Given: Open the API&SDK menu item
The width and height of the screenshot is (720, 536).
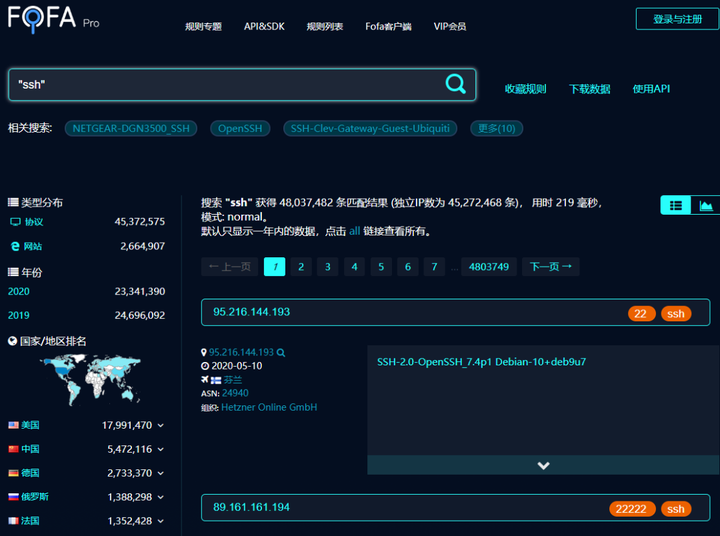Looking at the screenshot, I should tap(264, 27).
